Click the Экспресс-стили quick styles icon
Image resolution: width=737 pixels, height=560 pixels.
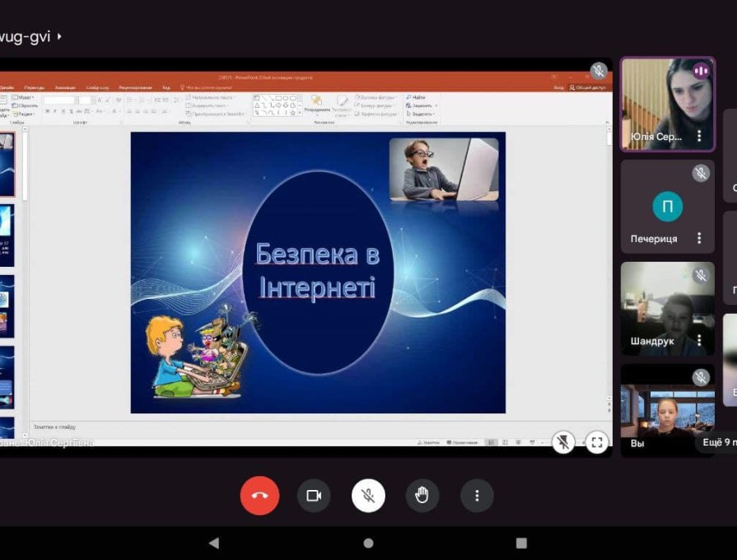tap(342, 105)
